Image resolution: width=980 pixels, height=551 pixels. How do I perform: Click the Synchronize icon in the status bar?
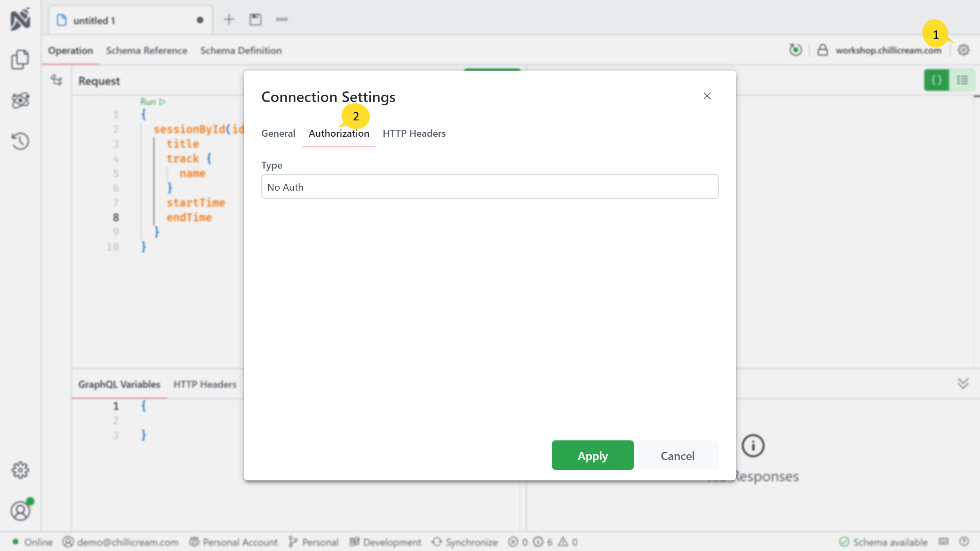(x=437, y=542)
